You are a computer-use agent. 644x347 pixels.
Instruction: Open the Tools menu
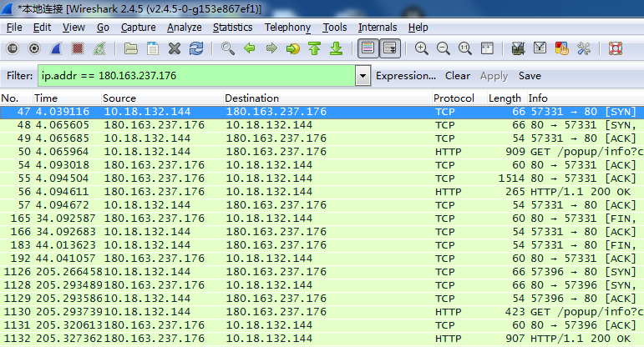tap(334, 27)
